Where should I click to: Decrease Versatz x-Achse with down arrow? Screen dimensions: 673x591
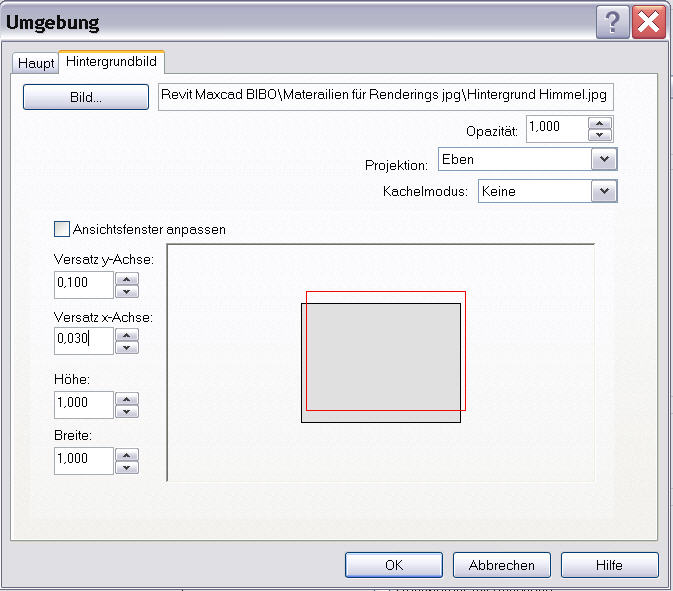pyautogui.click(x=127, y=348)
